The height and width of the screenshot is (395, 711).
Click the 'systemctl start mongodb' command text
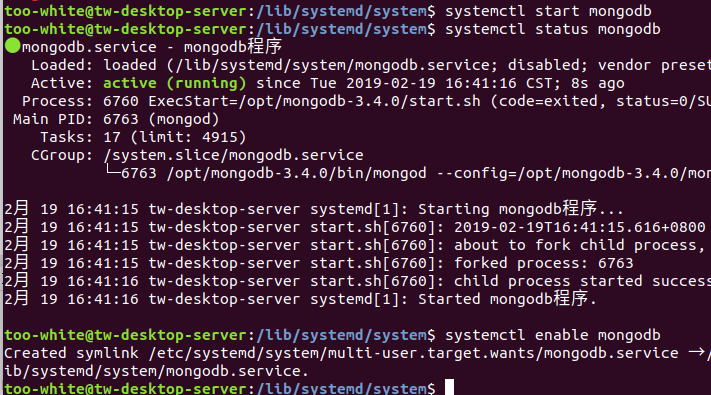click(x=548, y=11)
